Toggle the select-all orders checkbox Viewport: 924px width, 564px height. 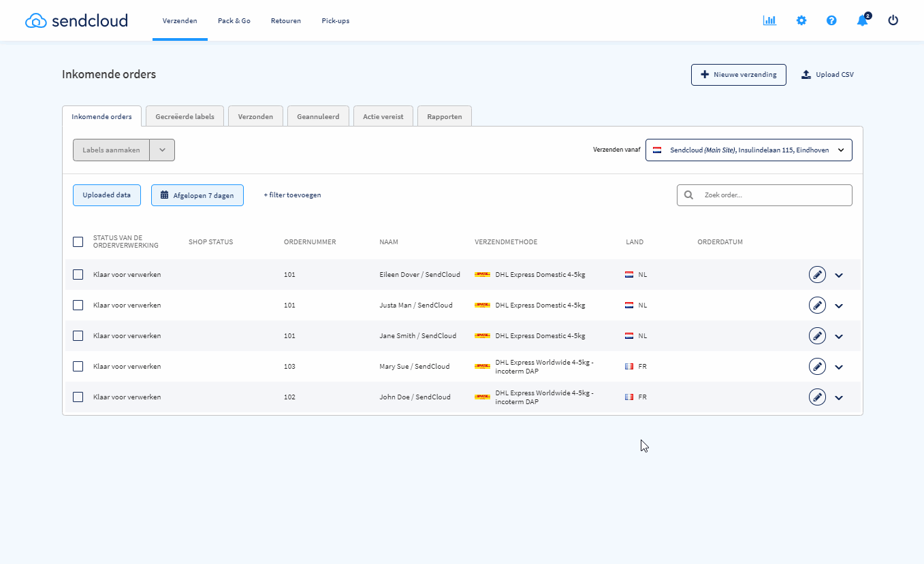[78, 242]
